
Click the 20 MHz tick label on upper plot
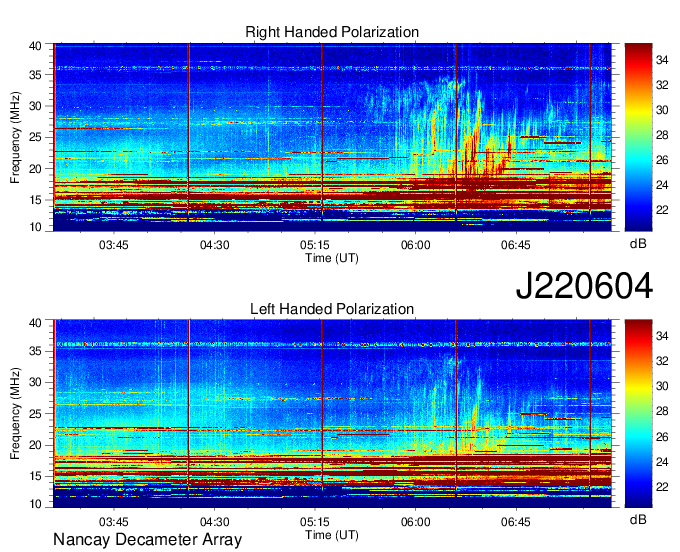coord(35,169)
